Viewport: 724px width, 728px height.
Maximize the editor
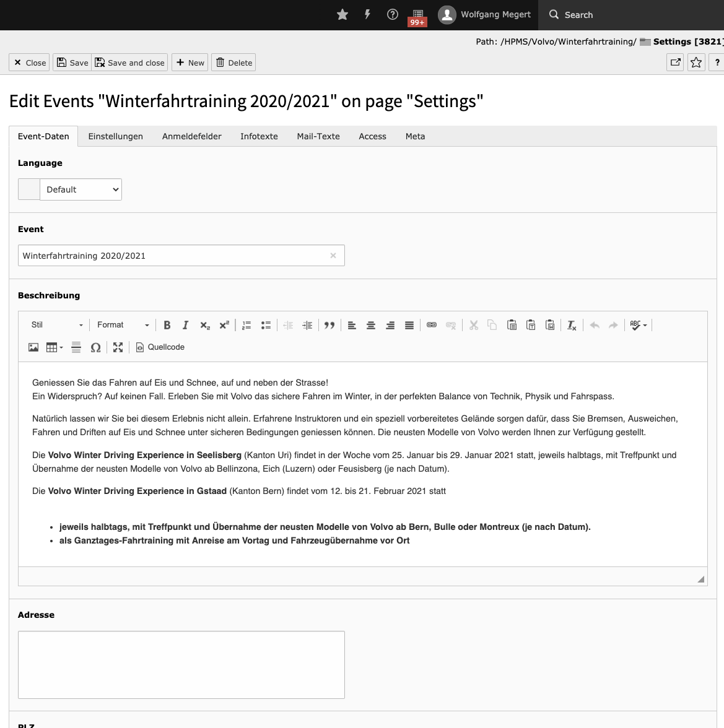118,347
